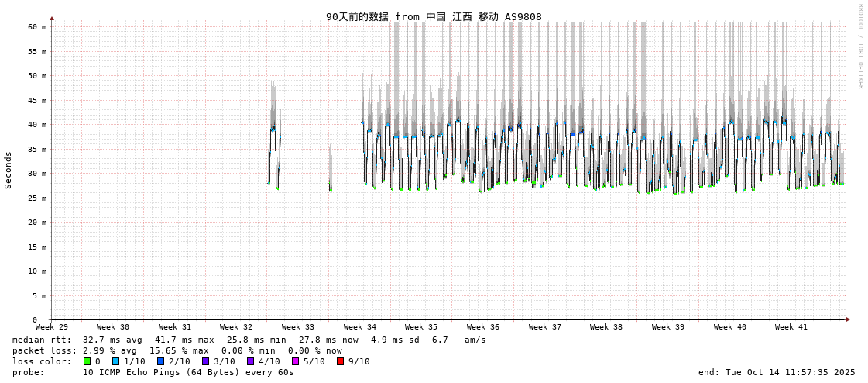Click the packet loss statistics line

[177, 350]
